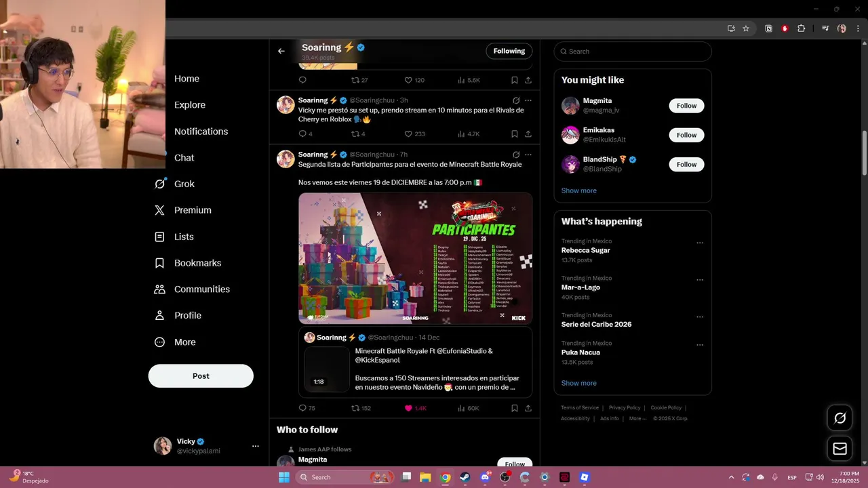Bookmark the top post with 5.6K views
The height and width of the screenshot is (488, 868).
coord(515,80)
